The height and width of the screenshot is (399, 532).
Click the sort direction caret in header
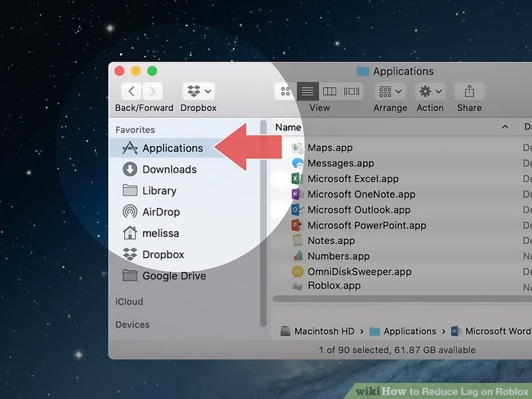(x=505, y=127)
